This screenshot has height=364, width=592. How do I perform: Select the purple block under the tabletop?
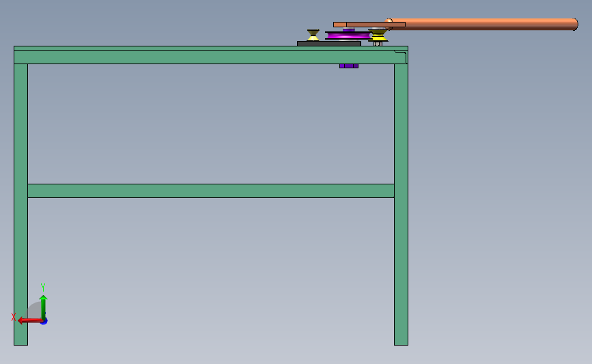(x=349, y=66)
